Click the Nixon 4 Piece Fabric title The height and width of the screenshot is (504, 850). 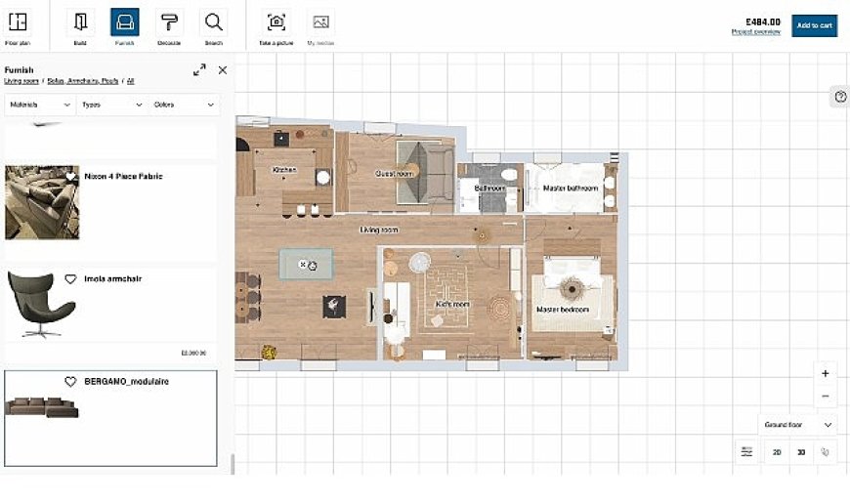(124, 176)
